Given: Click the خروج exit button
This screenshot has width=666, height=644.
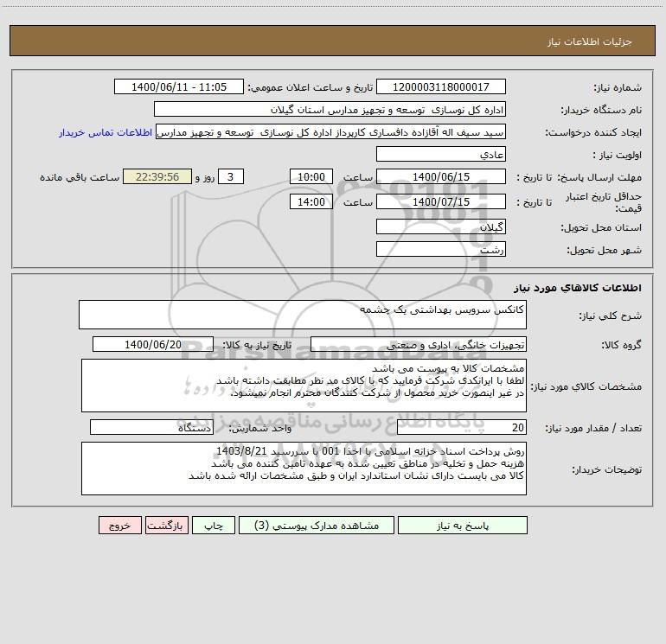Looking at the screenshot, I should click(119, 526).
